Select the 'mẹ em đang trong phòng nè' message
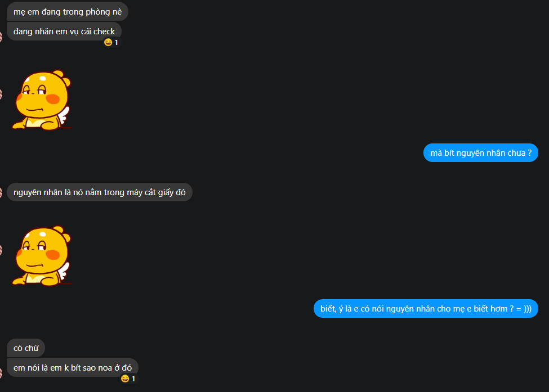This screenshot has height=392, width=549. tap(68, 12)
